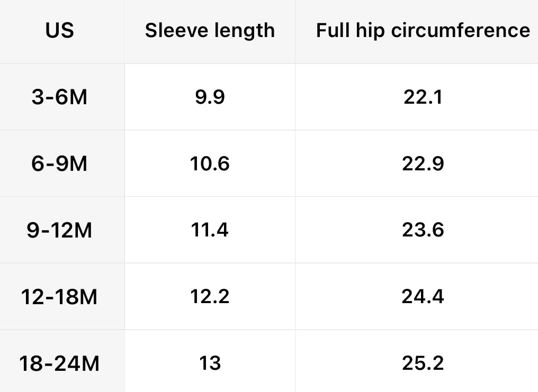This screenshot has width=538, height=392.
Task: Click the Sleeve length column header
Action: [x=210, y=31]
